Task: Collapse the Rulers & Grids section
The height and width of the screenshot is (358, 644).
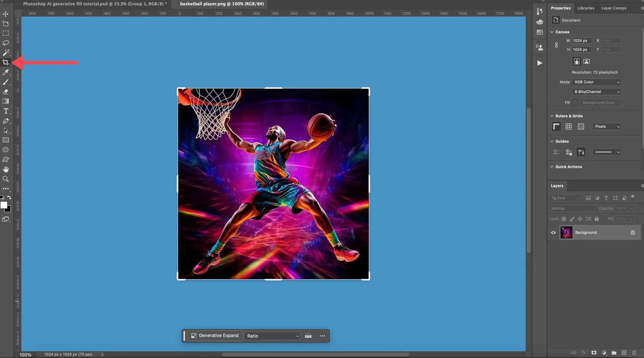Action: (x=551, y=116)
